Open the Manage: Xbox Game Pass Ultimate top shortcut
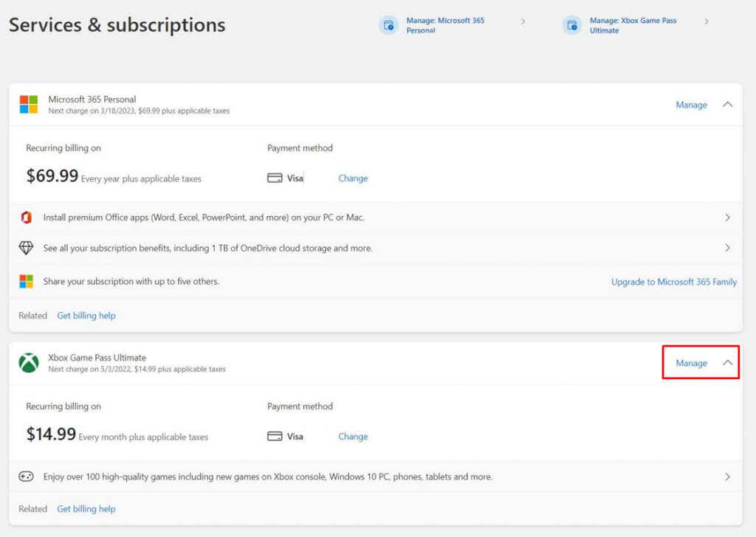The width and height of the screenshot is (756, 537). (x=633, y=26)
